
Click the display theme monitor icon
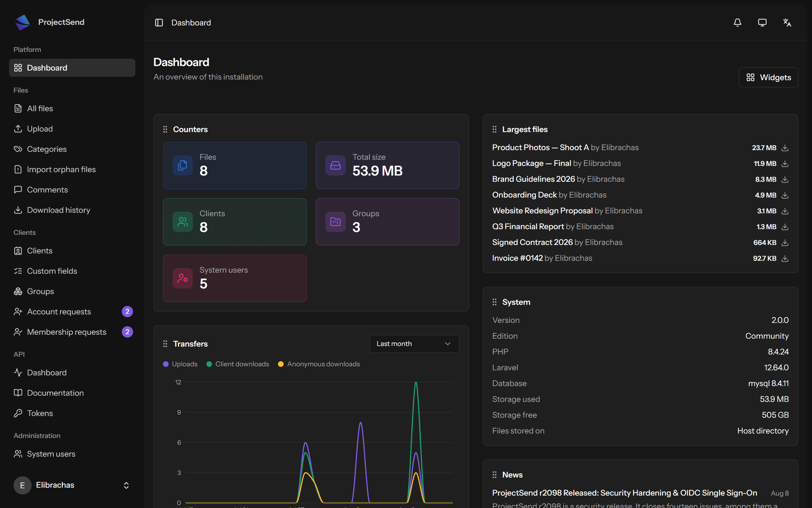click(762, 23)
